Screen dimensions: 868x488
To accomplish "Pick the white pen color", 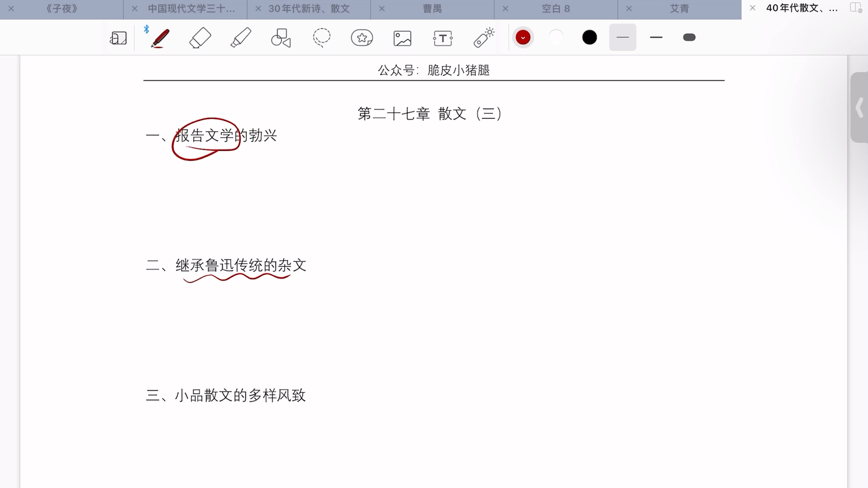I will pos(556,37).
